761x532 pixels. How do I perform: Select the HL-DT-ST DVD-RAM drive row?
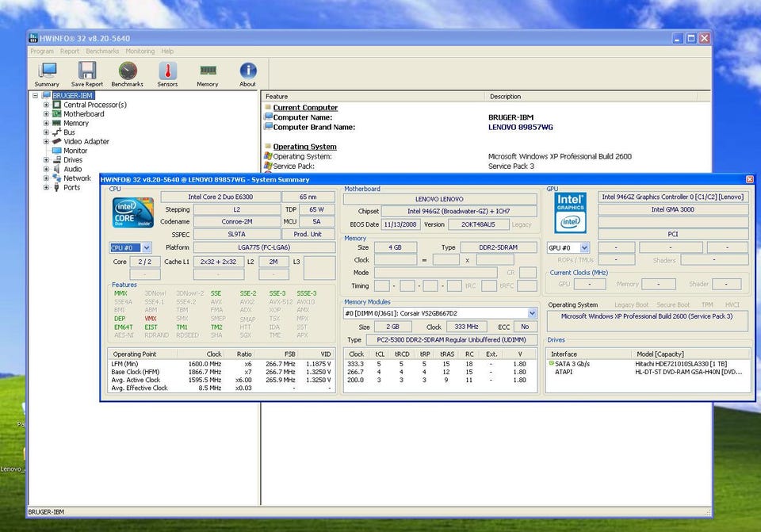648,372
